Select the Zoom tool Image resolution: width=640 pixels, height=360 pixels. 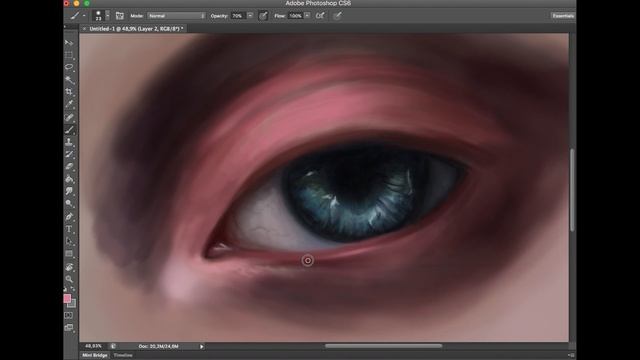[x=69, y=279]
